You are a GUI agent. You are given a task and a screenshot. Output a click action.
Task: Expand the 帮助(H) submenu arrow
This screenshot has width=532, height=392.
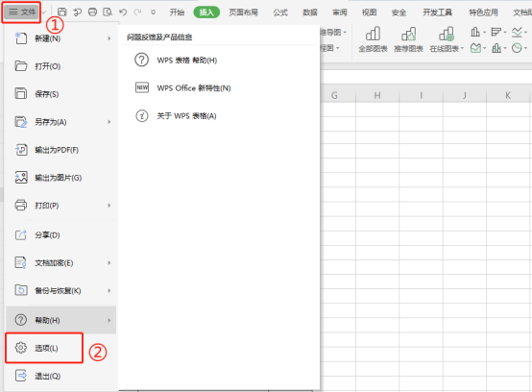pos(109,320)
